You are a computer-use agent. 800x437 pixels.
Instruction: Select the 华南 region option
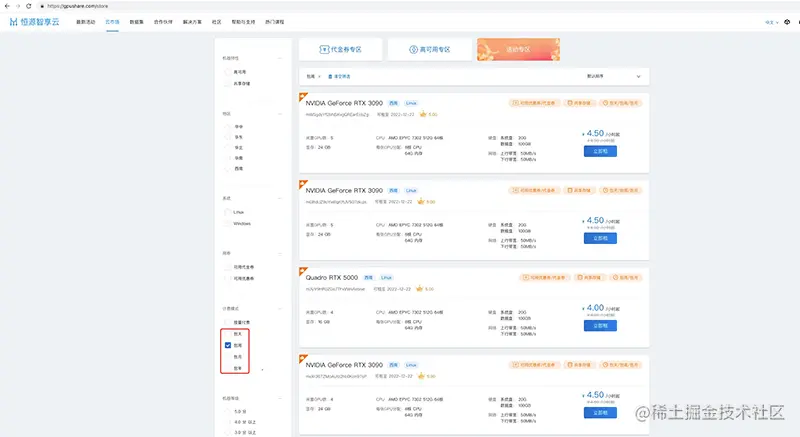pos(228,158)
